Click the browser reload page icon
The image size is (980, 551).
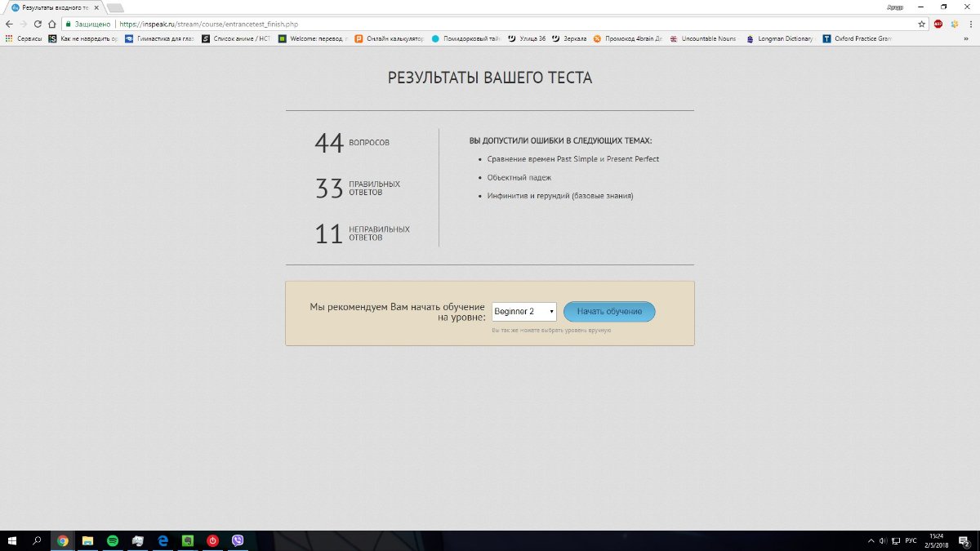38,24
